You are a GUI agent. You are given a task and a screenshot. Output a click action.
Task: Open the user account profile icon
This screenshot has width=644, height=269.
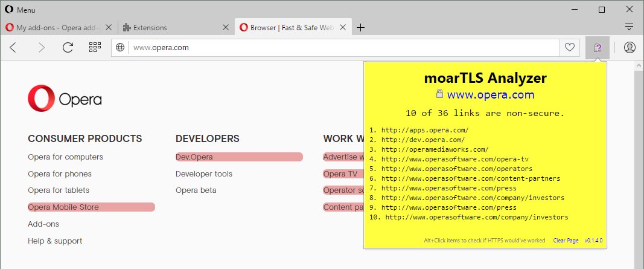click(630, 48)
